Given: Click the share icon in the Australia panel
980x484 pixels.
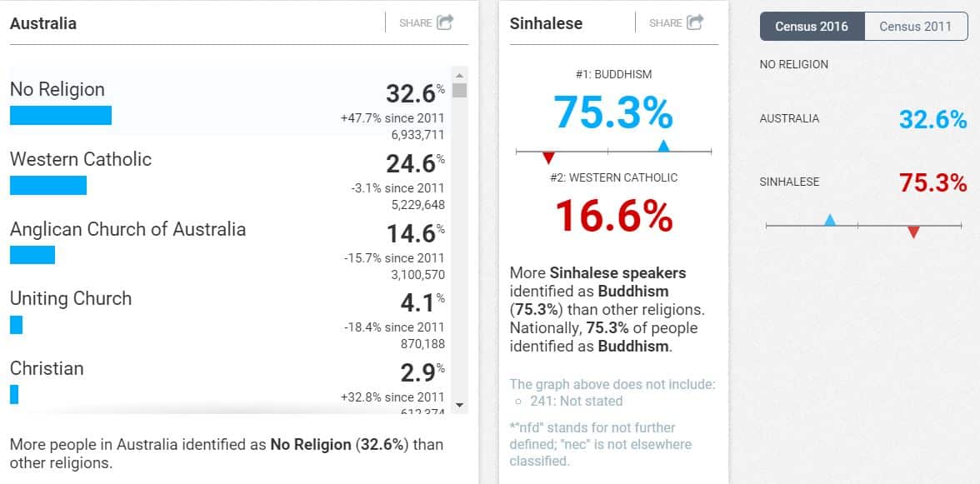Looking at the screenshot, I should [446, 22].
